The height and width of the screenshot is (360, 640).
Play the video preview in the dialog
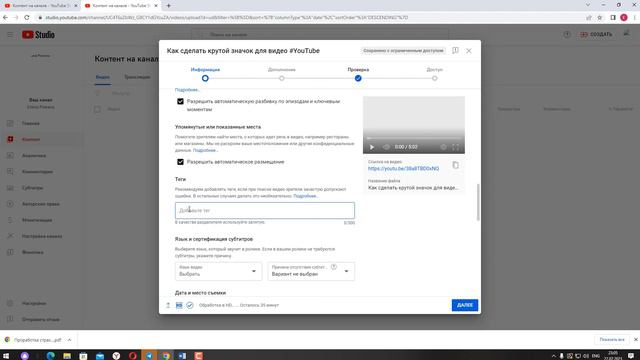[371, 147]
